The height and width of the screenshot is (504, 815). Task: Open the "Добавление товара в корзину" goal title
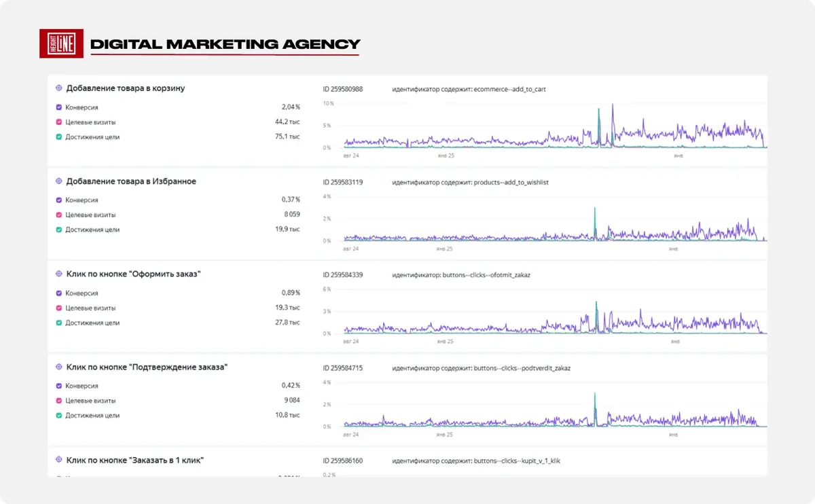click(x=126, y=88)
